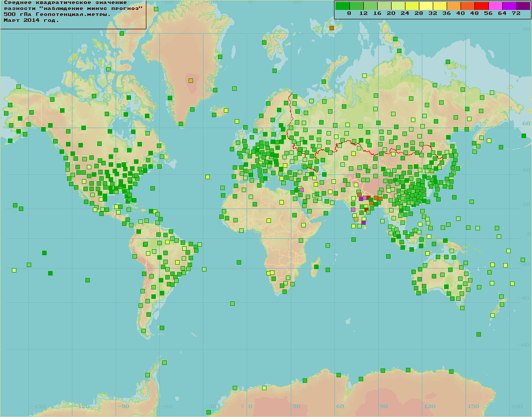Click legend value label 16
Image resolution: width=532 pixels, height=417 pixels.
377,13
